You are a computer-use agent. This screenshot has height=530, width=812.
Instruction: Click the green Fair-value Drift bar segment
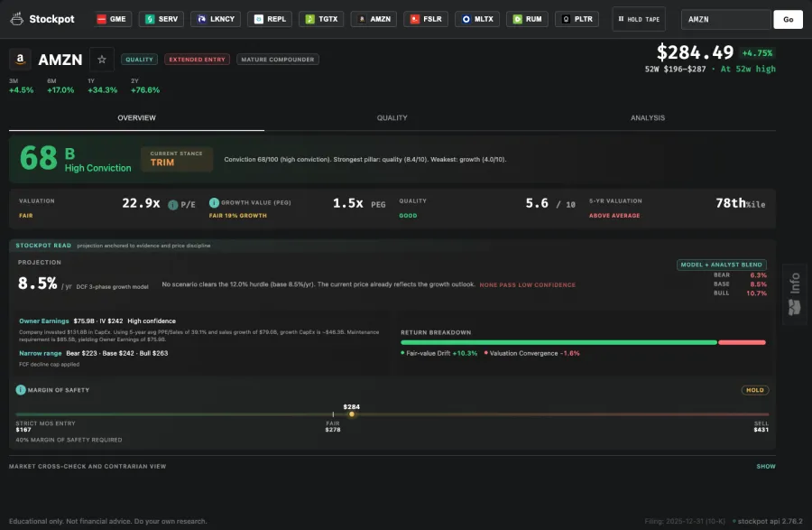[558, 342]
